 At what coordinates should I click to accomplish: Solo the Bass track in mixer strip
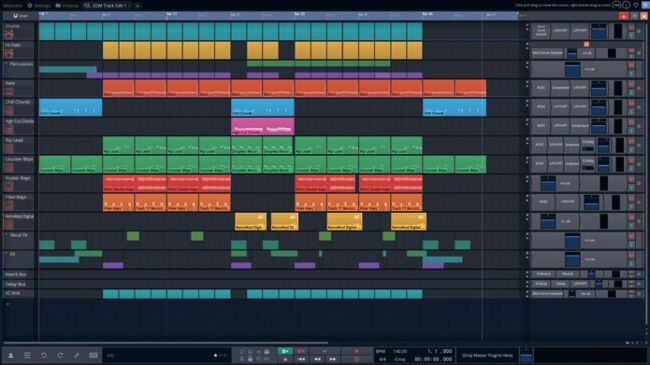point(631,92)
